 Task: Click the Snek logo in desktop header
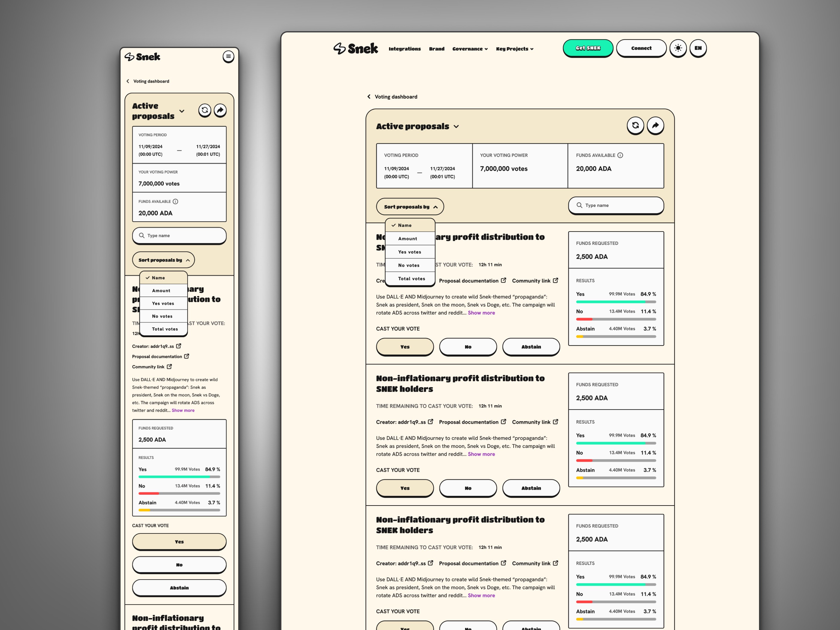click(355, 49)
